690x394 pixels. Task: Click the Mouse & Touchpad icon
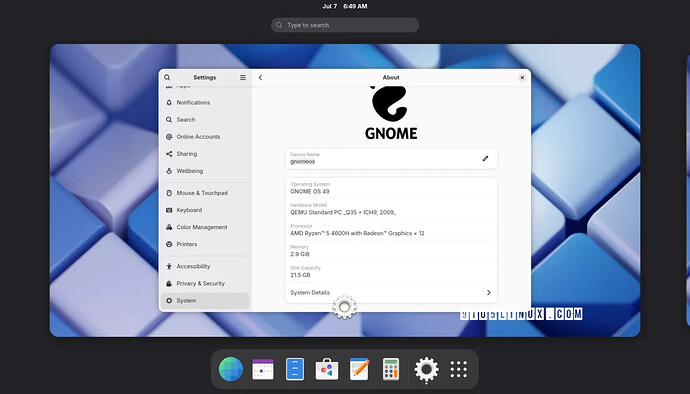(169, 193)
